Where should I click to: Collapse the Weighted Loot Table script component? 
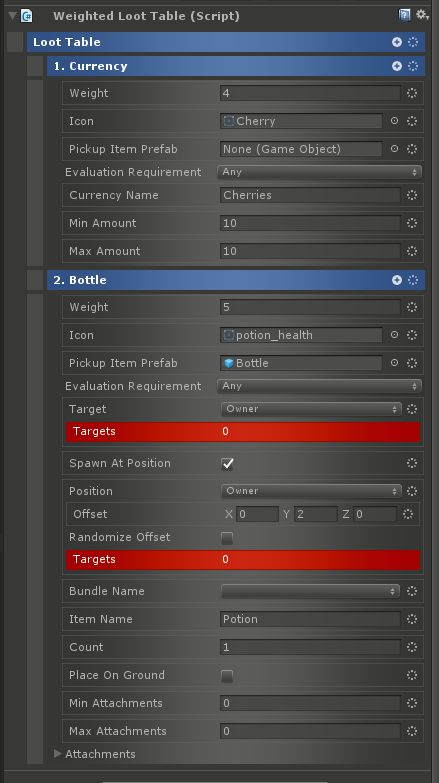(12, 15)
